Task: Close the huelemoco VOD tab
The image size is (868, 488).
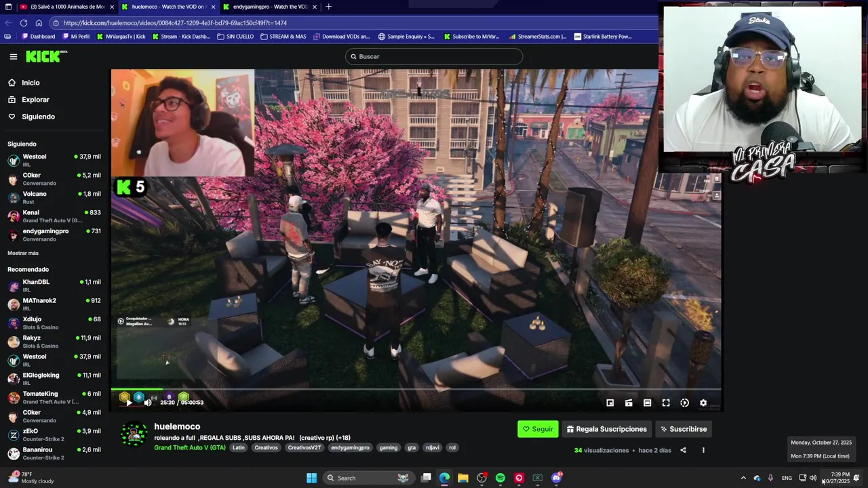Action: tap(213, 7)
